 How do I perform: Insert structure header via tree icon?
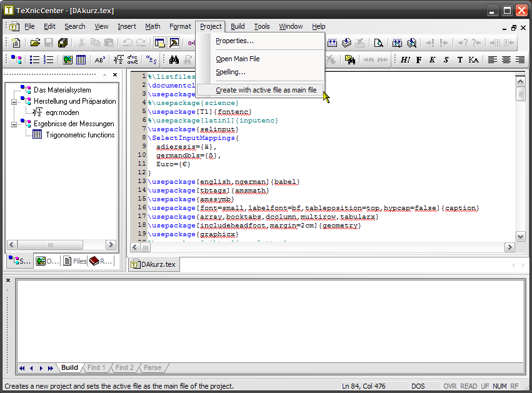(16, 60)
